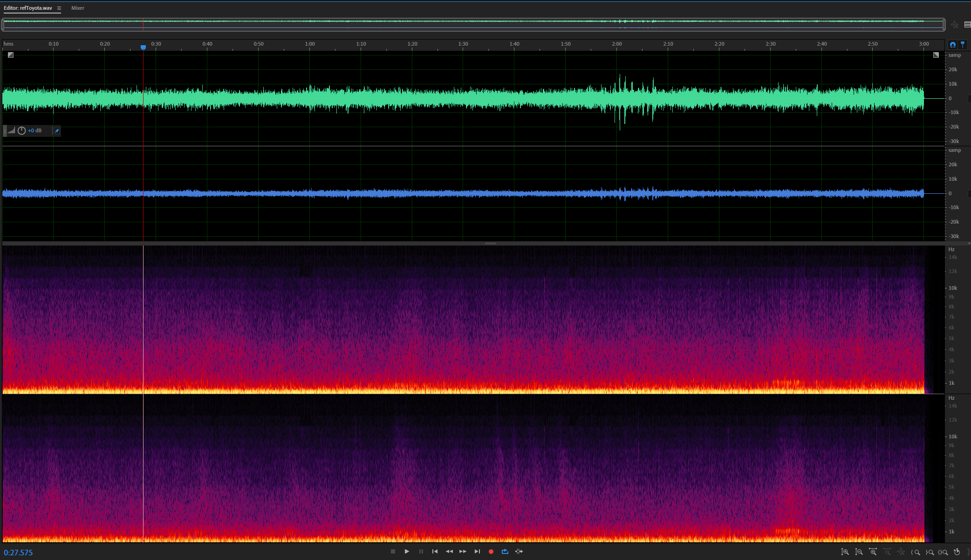Click the 0:27.575 timecode display
Image resolution: width=971 pixels, height=560 pixels.
(x=19, y=553)
